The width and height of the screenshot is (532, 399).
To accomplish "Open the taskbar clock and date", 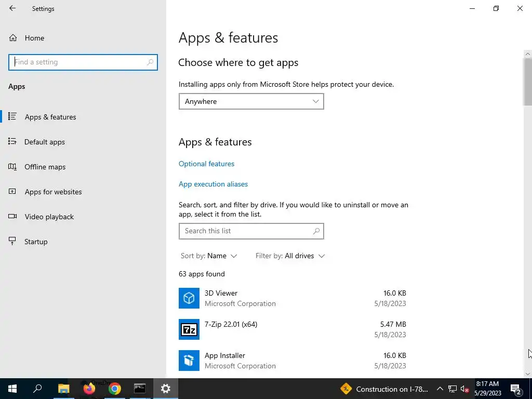I will tap(487, 389).
